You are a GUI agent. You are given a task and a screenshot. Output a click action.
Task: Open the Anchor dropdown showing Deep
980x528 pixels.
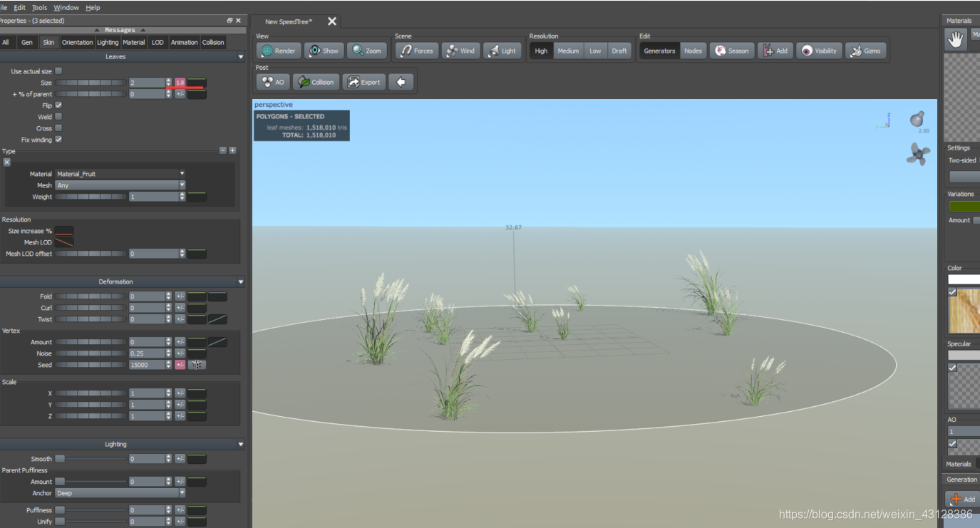tap(120, 493)
